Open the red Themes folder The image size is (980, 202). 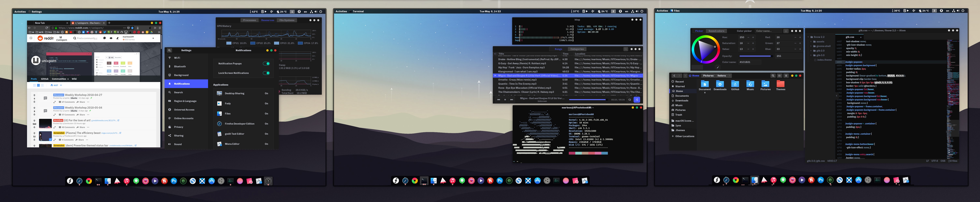(781, 84)
